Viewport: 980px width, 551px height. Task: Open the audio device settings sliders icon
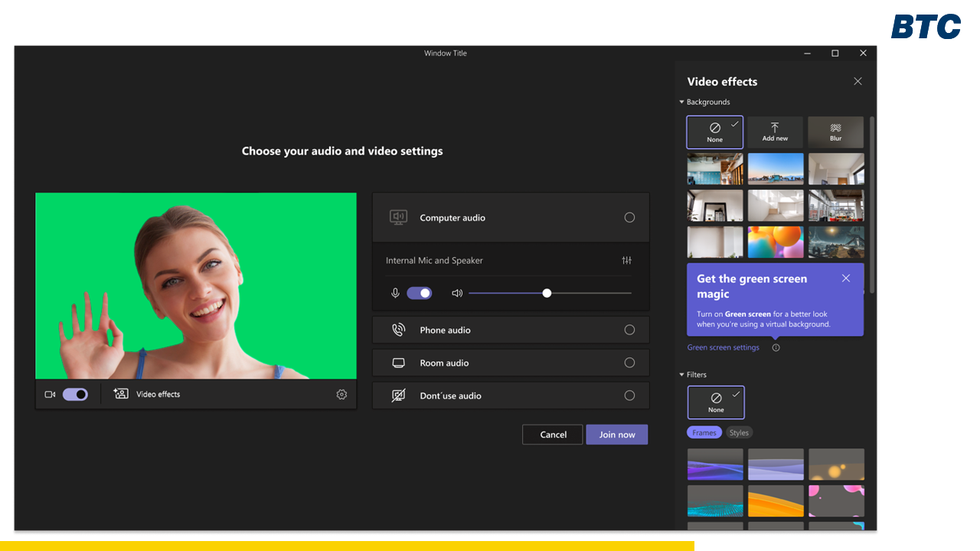(x=627, y=260)
